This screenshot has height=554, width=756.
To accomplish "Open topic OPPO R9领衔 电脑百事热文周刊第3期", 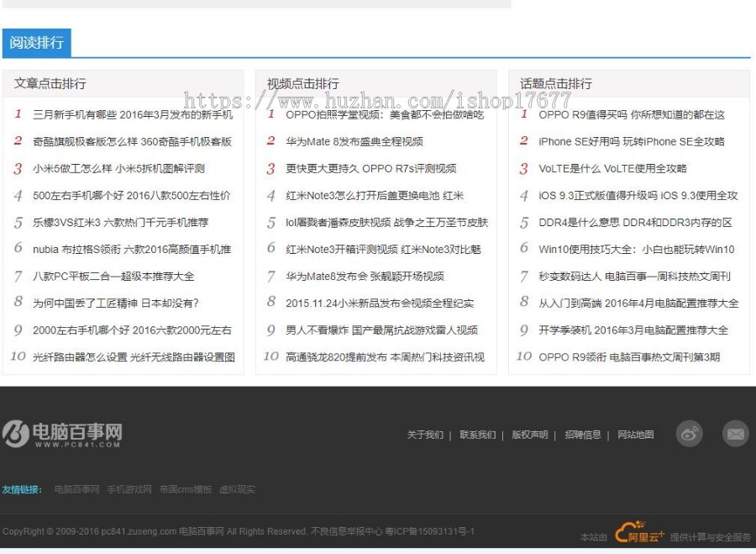I will pyautogui.click(x=629, y=357).
